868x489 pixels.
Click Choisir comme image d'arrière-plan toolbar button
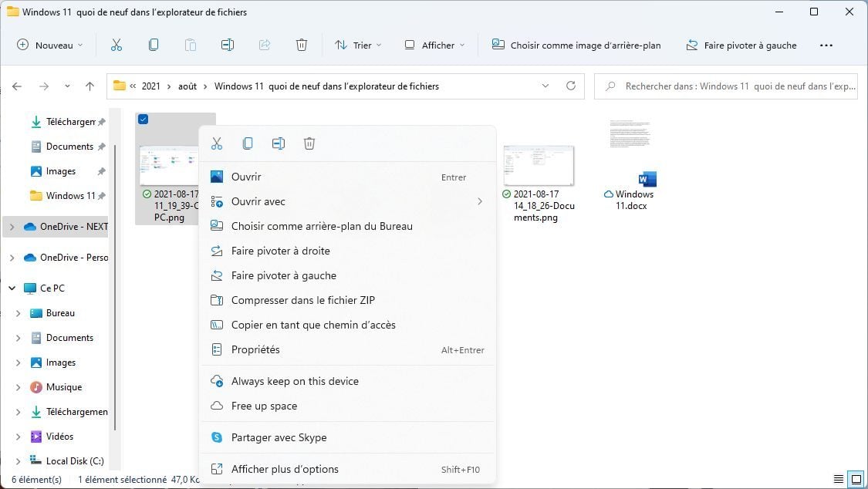tap(576, 46)
